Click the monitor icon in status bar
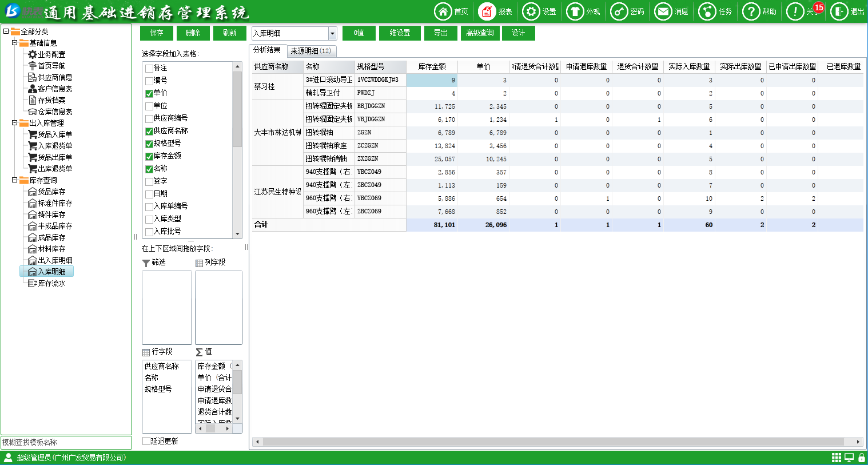Viewport: 868px width, 465px height. coord(849,458)
